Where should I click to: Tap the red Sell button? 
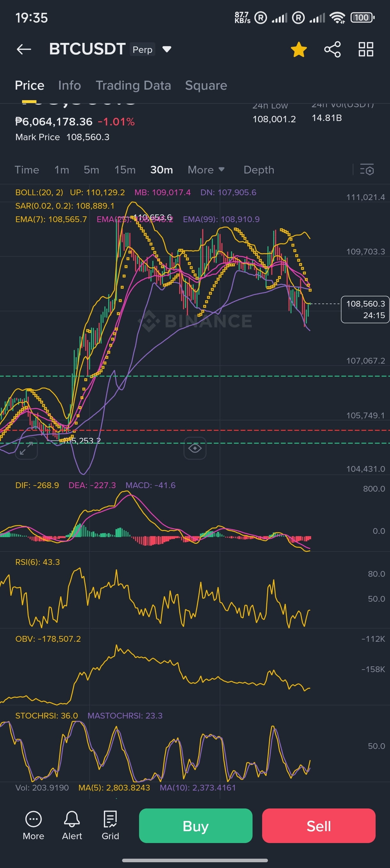click(x=319, y=825)
